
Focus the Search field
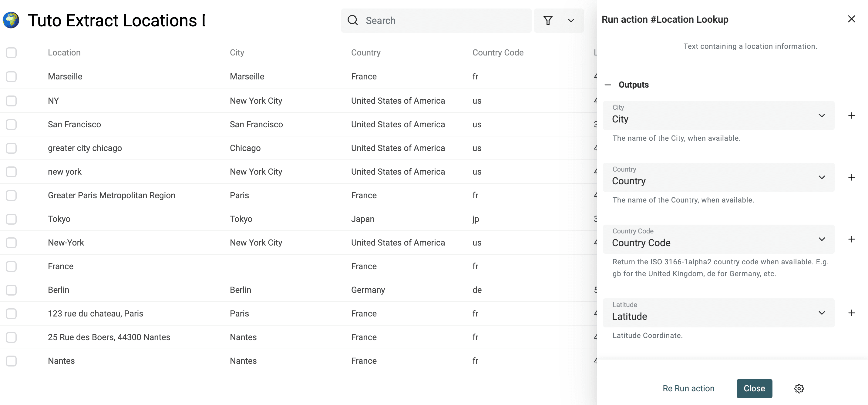click(436, 21)
